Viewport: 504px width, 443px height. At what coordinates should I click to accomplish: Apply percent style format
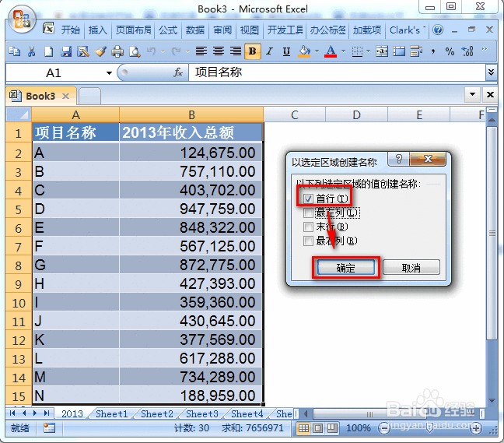[450, 51]
